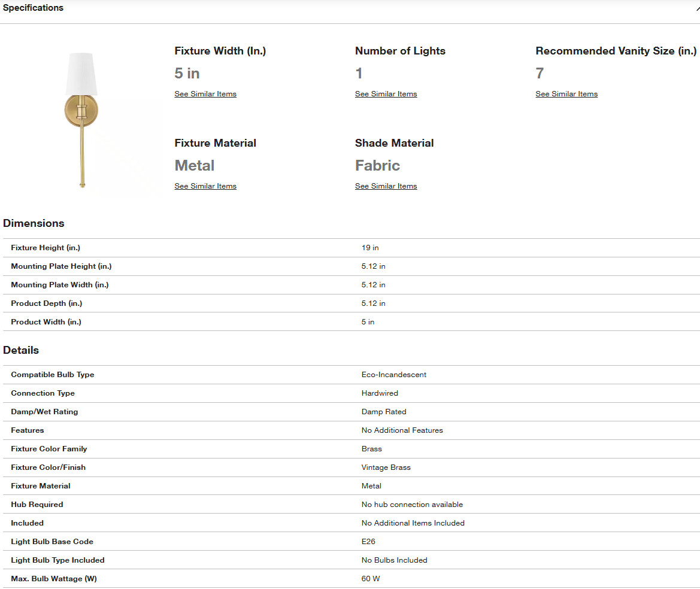Select the Damp/Wet Rating row label
Image resolution: width=700 pixels, height=589 pixels.
[x=44, y=412]
